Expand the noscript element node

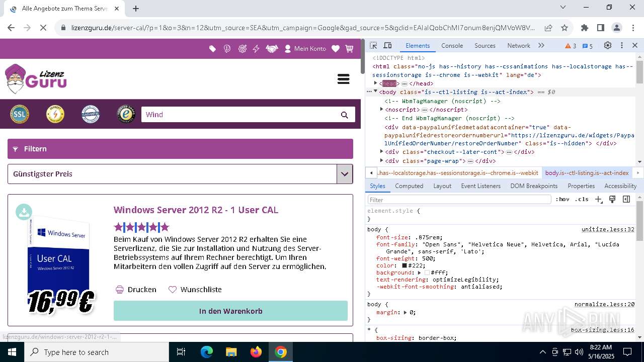click(x=381, y=109)
